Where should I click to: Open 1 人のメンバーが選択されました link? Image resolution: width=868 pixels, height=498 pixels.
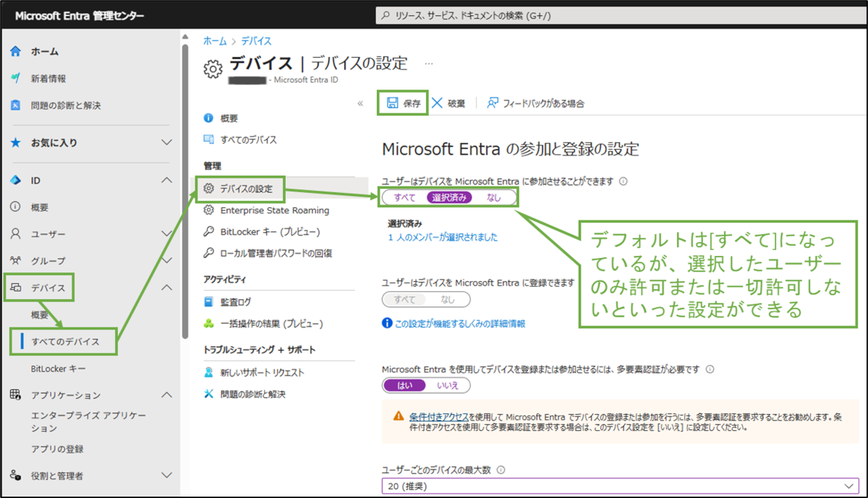point(443,237)
